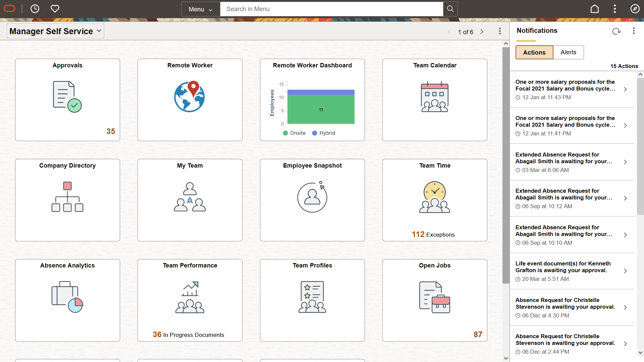The height and width of the screenshot is (362, 644).
Task: Open Recently Visited clock icon
Action: click(35, 9)
